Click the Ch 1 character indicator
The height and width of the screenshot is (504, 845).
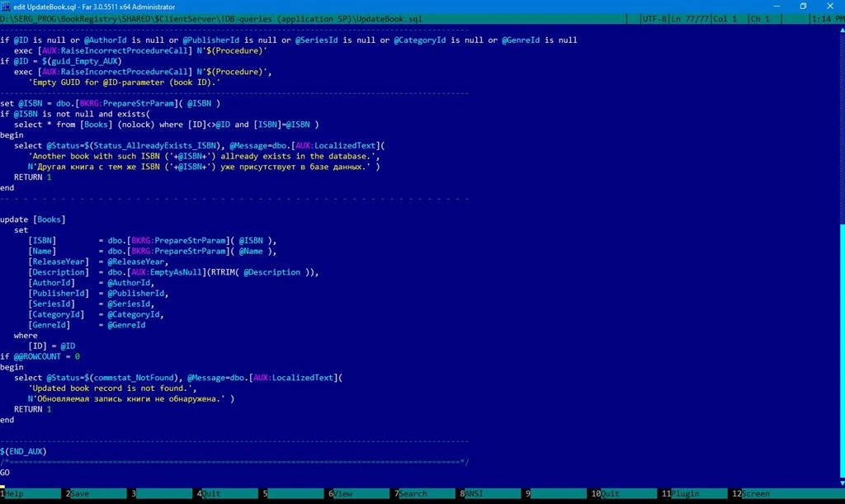click(x=760, y=19)
